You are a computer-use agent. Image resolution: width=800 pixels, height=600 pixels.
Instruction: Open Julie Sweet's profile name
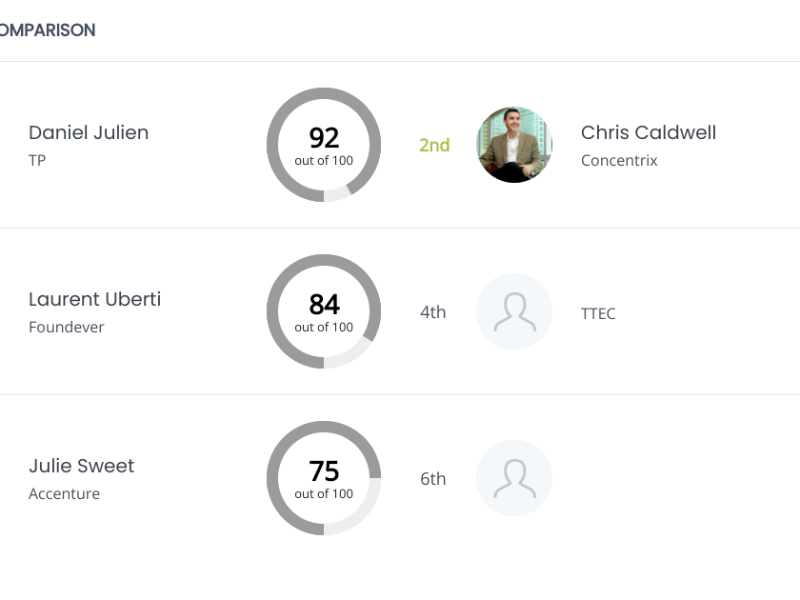[81, 466]
